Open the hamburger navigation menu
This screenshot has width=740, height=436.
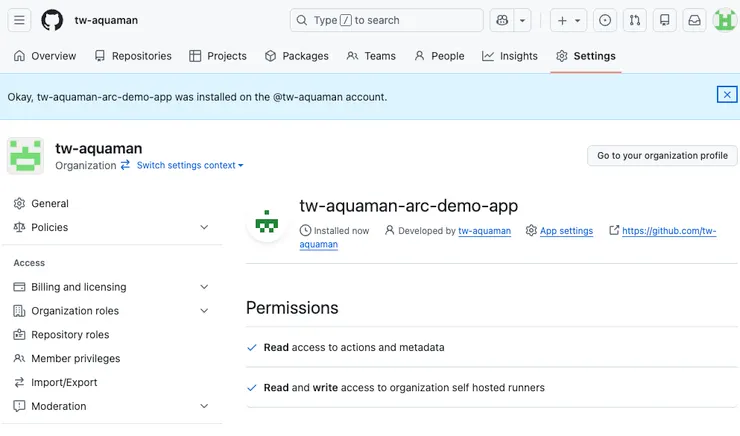pyautogui.click(x=20, y=20)
